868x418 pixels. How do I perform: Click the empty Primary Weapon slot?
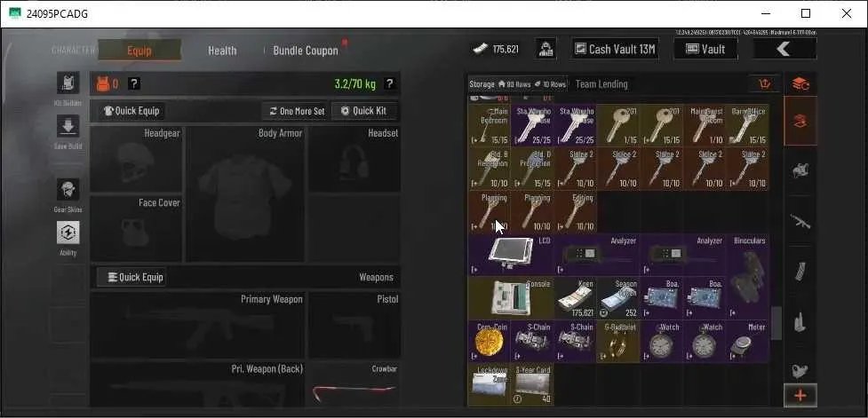click(x=197, y=325)
